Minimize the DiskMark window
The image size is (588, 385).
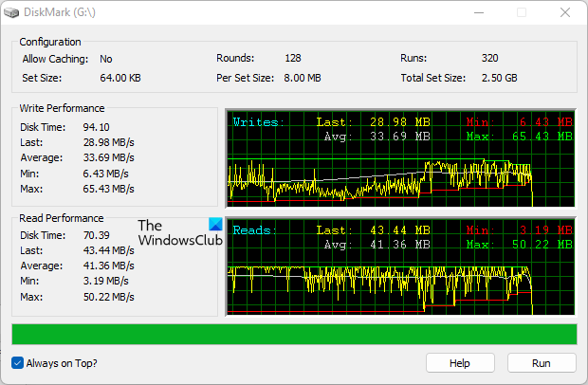click(479, 12)
